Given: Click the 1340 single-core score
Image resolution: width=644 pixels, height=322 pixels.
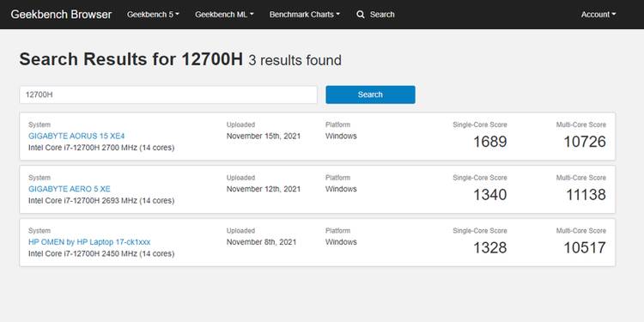Looking at the screenshot, I should (x=490, y=195).
